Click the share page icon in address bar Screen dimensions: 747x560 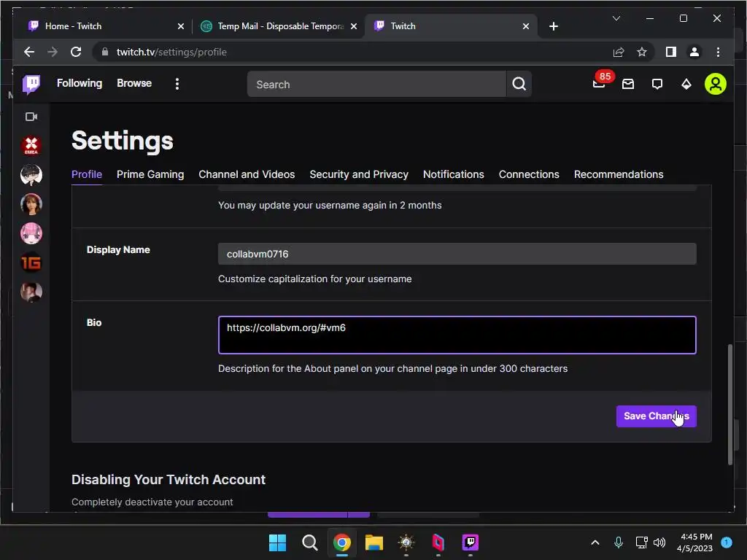tap(619, 52)
